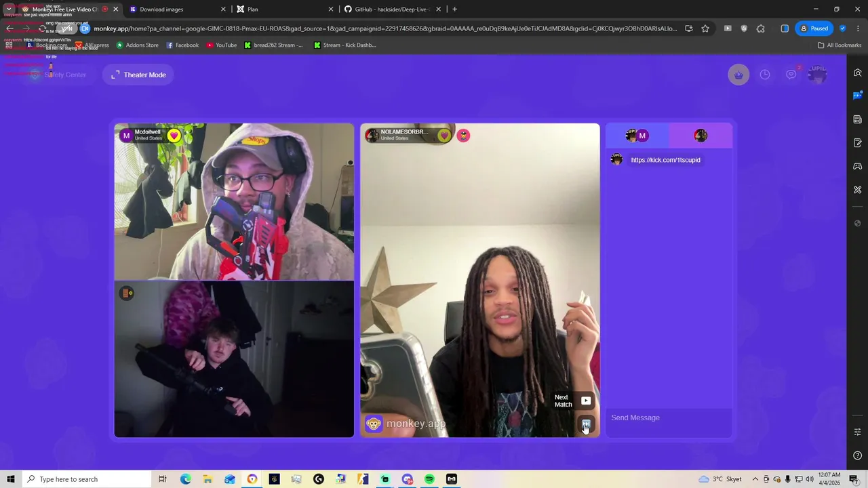
Task: Open Safety Center
Action: pyautogui.click(x=58, y=75)
